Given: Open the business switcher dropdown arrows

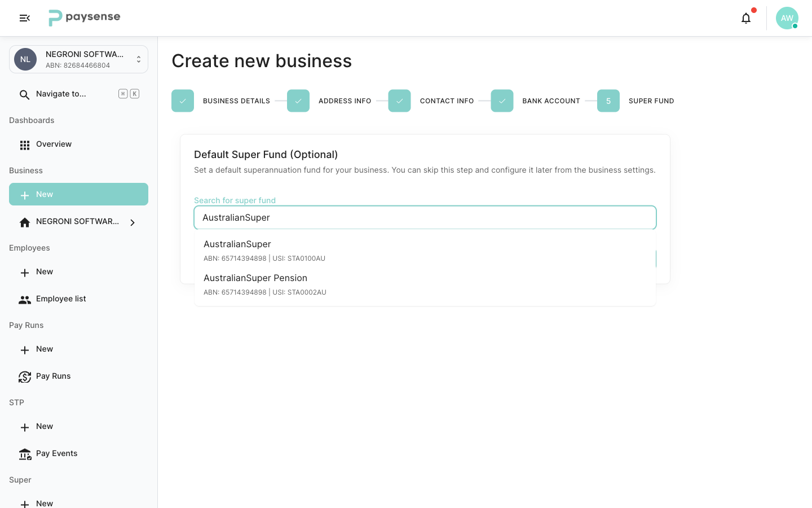Looking at the screenshot, I should pos(139,59).
